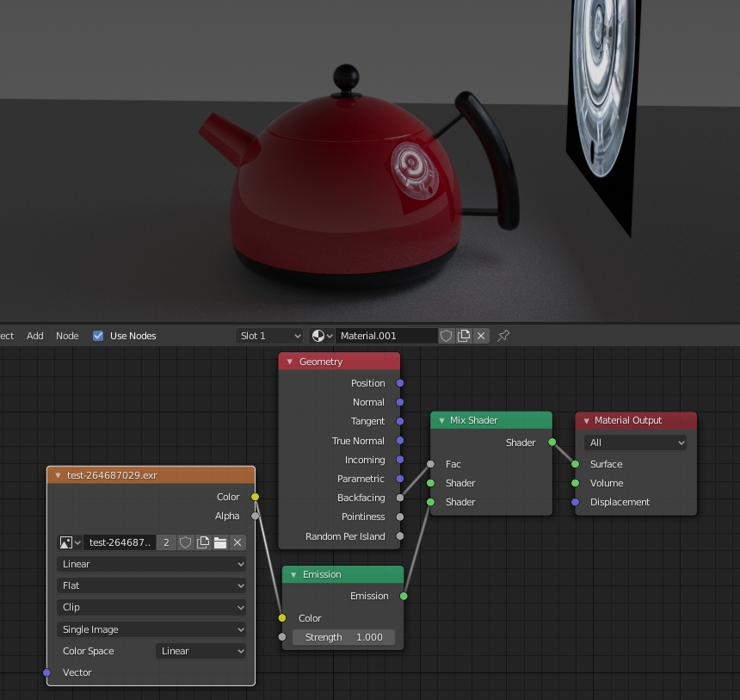Screen dimensions: 740x700
Task: Open the Flat projection dropdown
Action: click(x=151, y=585)
